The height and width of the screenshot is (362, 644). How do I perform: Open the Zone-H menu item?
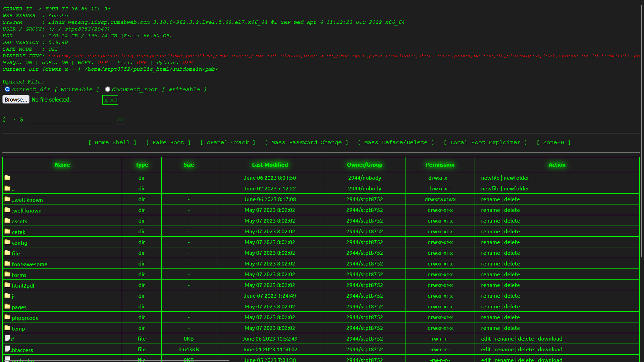point(553,142)
